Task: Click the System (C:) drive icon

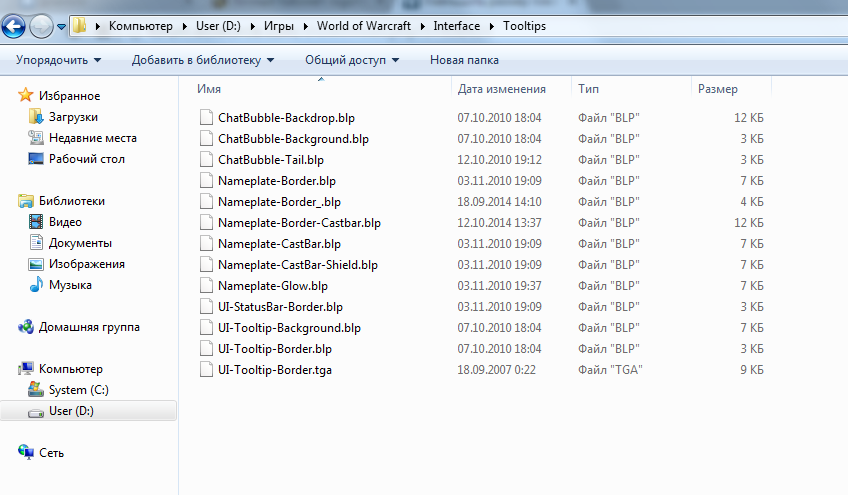Action: (36, 390)
